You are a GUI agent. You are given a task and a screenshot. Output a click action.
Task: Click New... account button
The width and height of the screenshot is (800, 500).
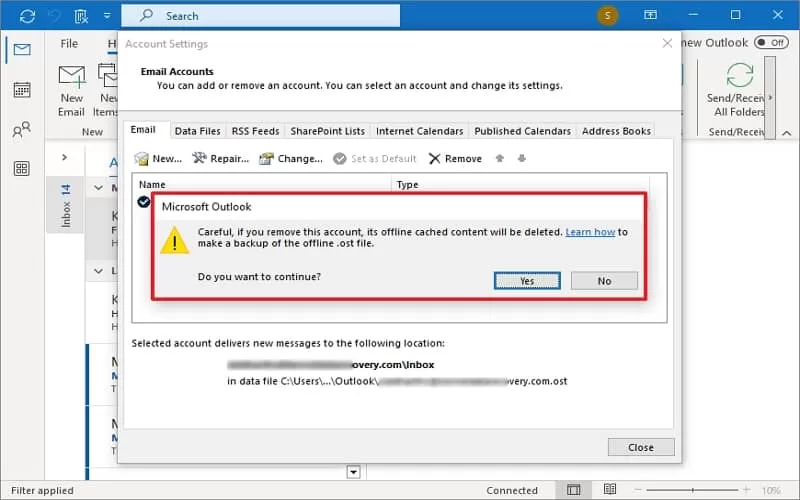tap(158, 159)
